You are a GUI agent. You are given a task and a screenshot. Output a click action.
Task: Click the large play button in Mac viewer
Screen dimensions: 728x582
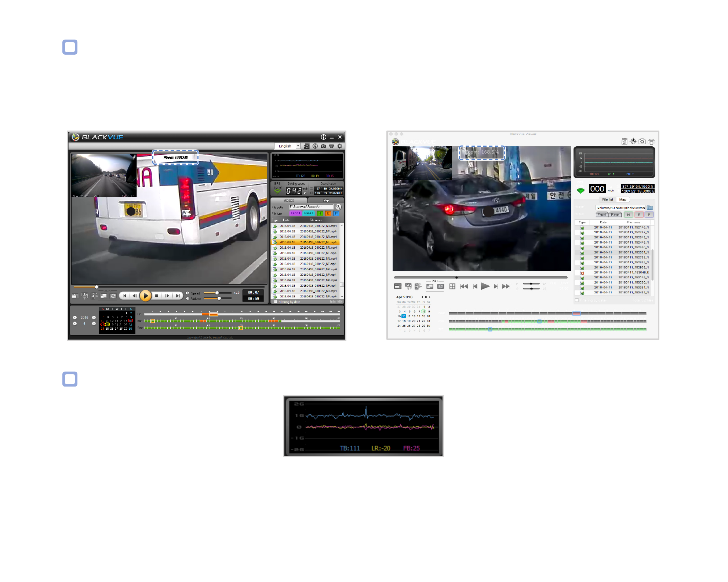point(485,286)
